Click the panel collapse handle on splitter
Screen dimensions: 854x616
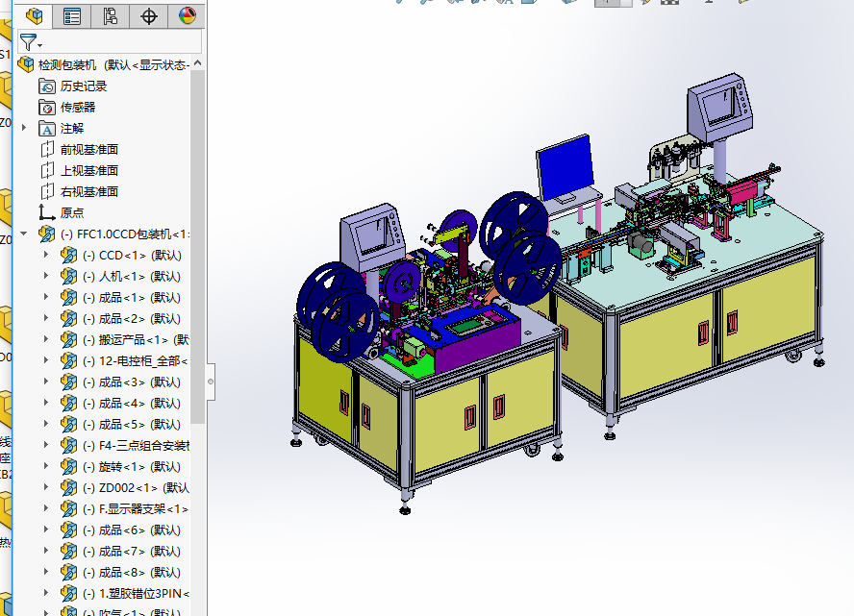(x=211, y=382)
